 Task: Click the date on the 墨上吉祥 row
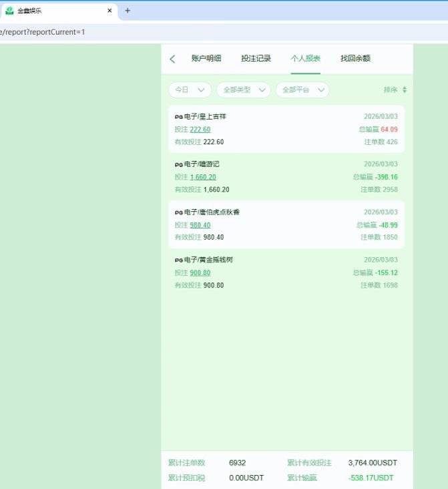[x=381, y=116]
